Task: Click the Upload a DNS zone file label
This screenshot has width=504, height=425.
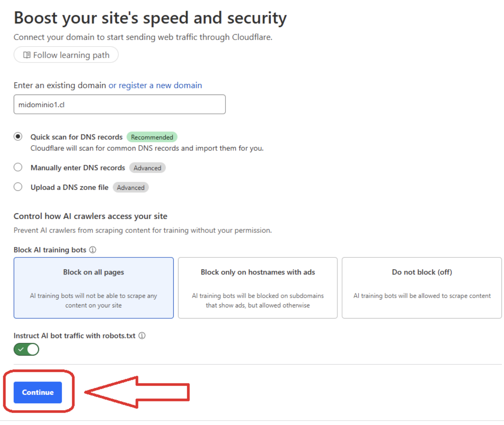Action: (69, 187)
